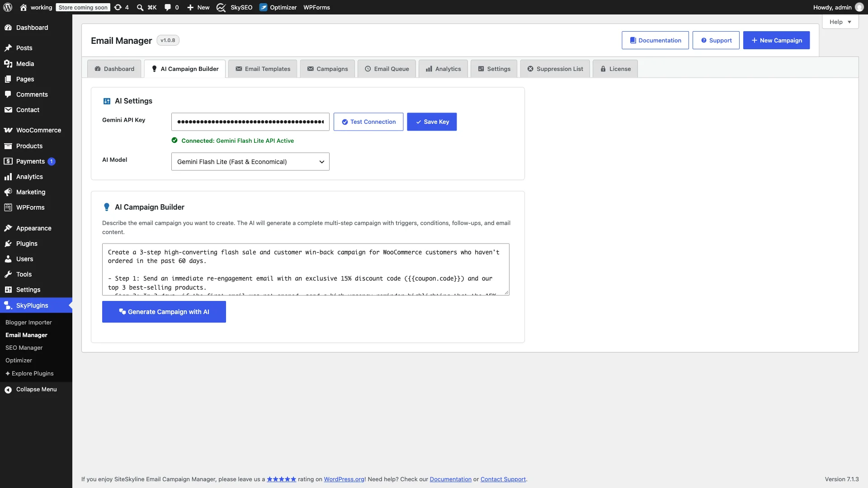Open the Suppression List tab
This screenshot has width=868, height=488.
tap(555, 69)
